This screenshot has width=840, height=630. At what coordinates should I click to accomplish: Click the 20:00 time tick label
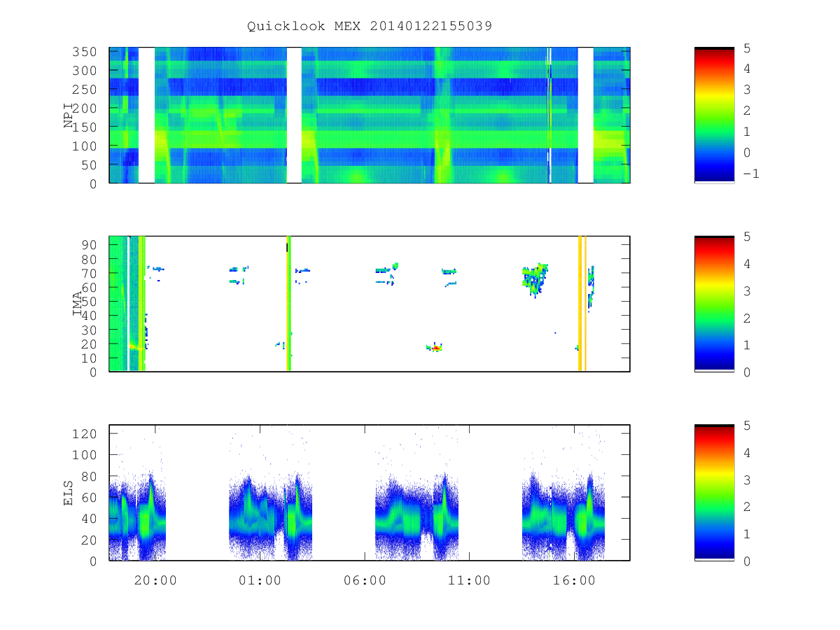(x=155, y=580)
